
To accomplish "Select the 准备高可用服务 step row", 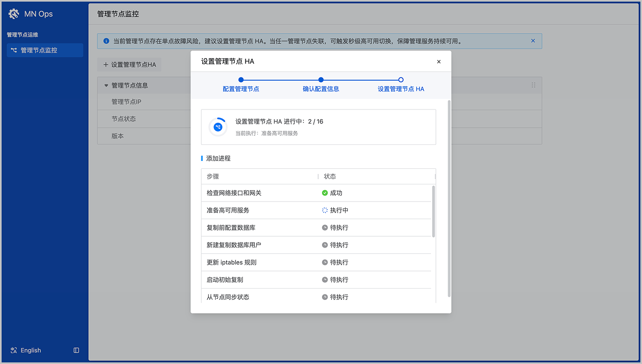I will 316,210.
